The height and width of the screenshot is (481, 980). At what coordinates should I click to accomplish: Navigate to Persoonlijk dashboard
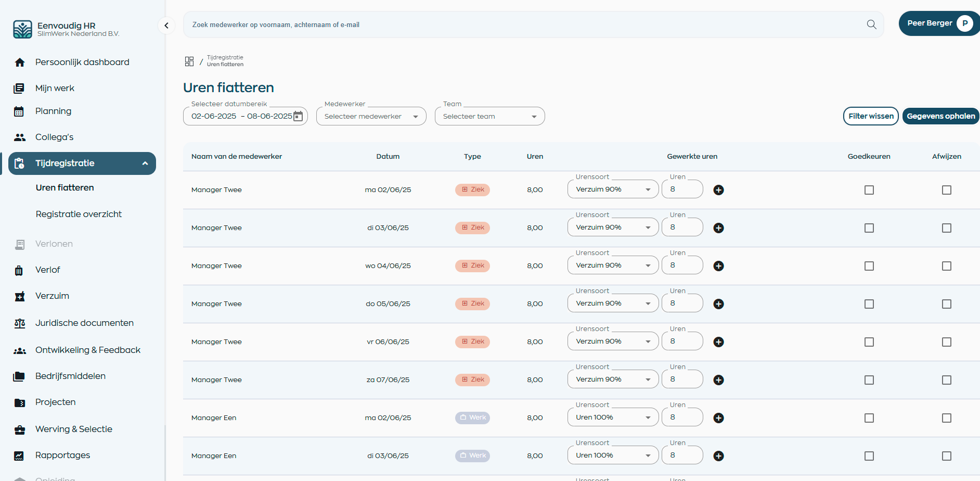(82, 62)
